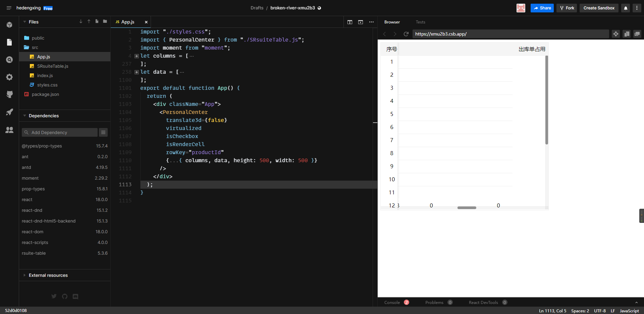This screenshot has height=314, width=644.
Task: Open the Live collaboration panel
Action: [x=9, y=130]
